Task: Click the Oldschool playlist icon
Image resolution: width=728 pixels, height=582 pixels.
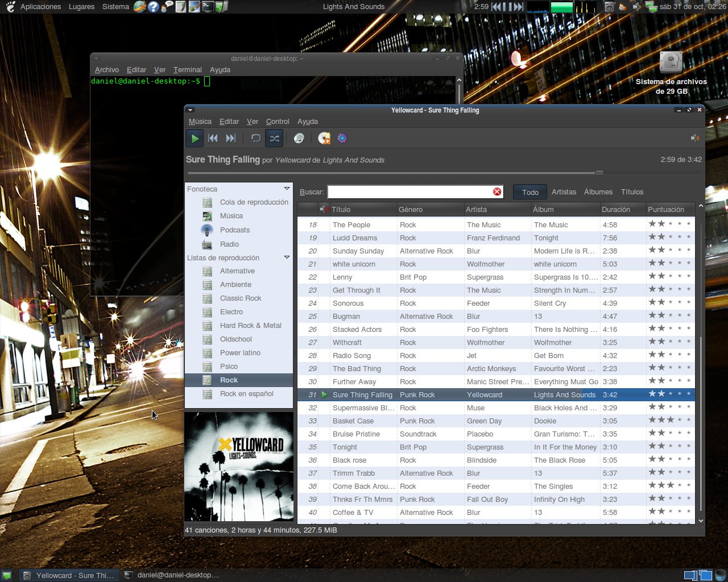Action: coord(207,339)
